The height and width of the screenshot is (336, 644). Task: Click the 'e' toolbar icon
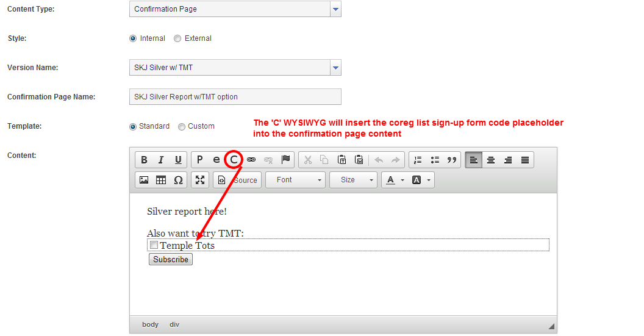(x=216, y=160)
